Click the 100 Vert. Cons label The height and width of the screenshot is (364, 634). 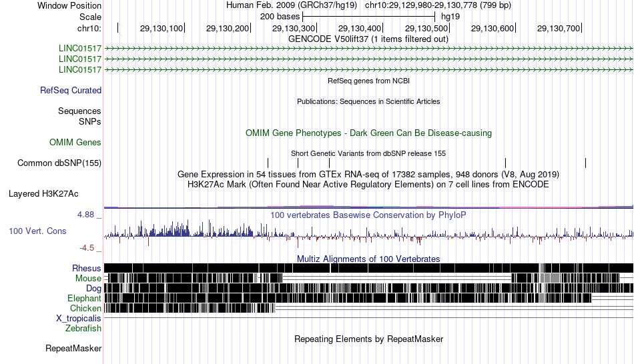[x=37, y=231]
